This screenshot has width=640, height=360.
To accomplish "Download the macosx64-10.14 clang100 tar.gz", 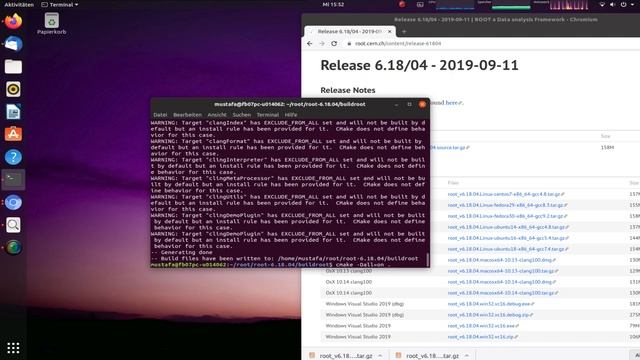I will 503,293.
